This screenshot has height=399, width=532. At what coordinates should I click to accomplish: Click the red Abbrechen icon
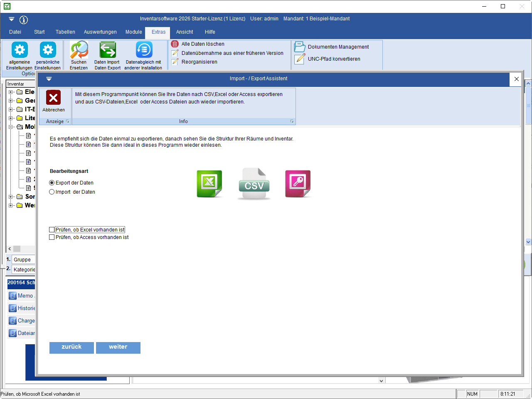coord(53,98)
